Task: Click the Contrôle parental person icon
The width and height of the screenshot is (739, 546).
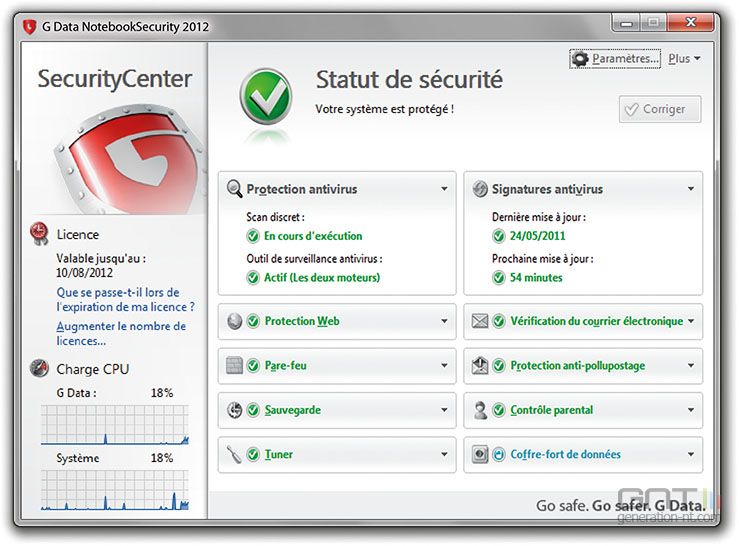Action: click(480, 410)
